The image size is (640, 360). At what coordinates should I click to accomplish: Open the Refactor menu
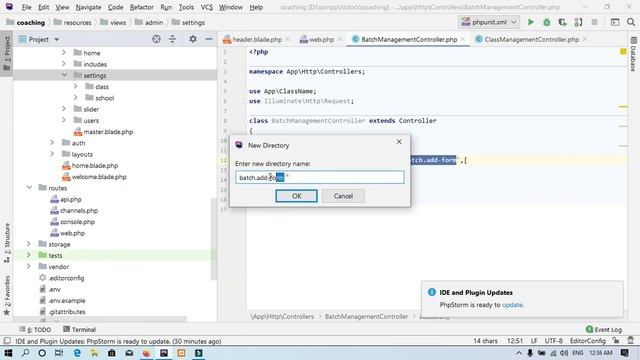pos(142,7)
